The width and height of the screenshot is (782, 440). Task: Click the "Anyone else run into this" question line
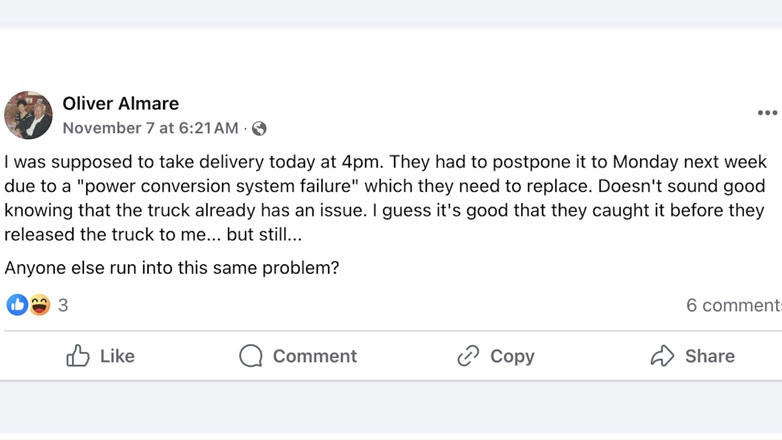[x=172, y=268]
